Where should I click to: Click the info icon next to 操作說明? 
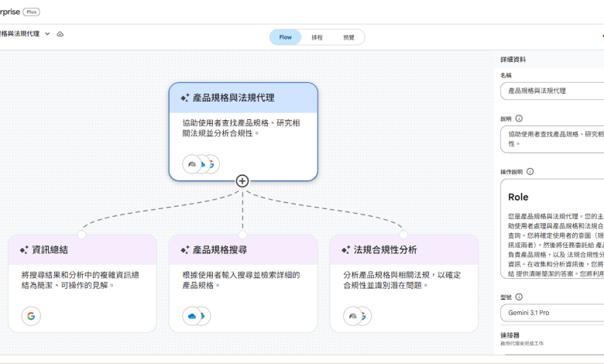(x=530, y=171)
